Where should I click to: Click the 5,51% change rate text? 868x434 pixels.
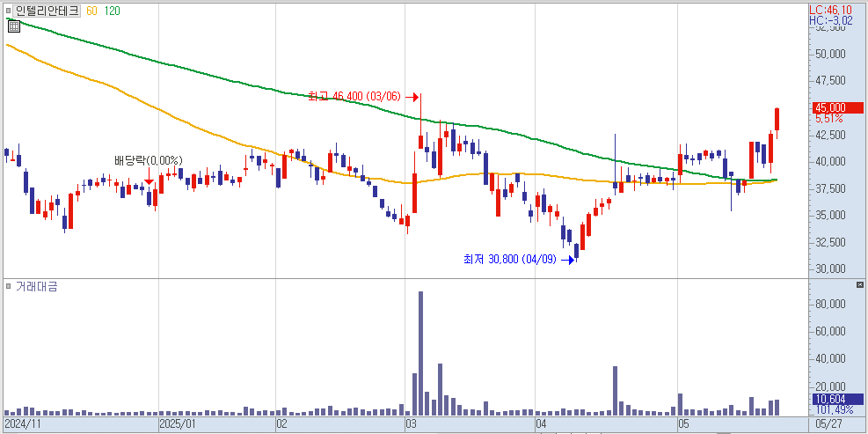830,118
